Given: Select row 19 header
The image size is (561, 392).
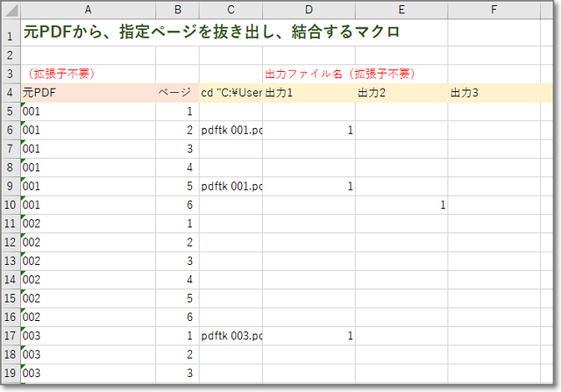Looking at the screenshot, I should [11, 373].
